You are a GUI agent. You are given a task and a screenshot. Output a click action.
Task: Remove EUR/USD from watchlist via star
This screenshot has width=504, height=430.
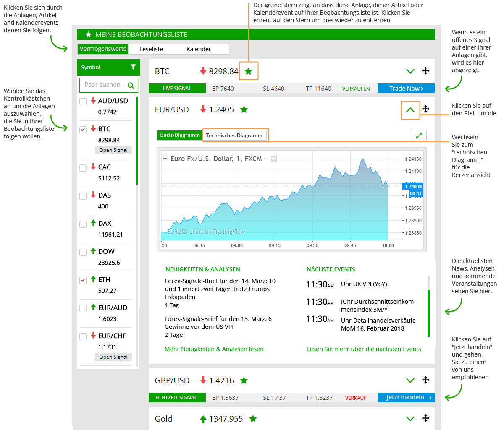coord(244,109)
